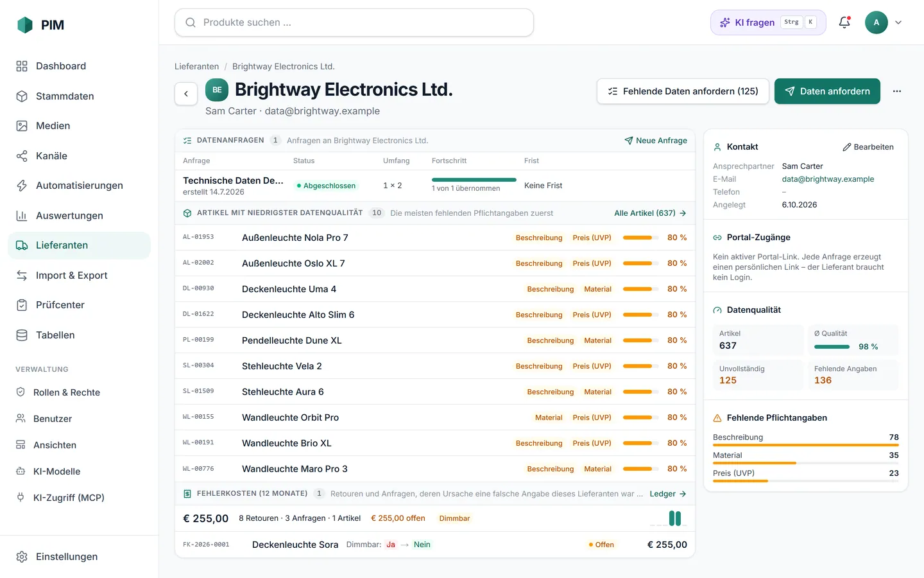The width and height of the screenshot is (924, 578).
Task: Open Lieferanten in the sidebar
Action: pos(80,245)
